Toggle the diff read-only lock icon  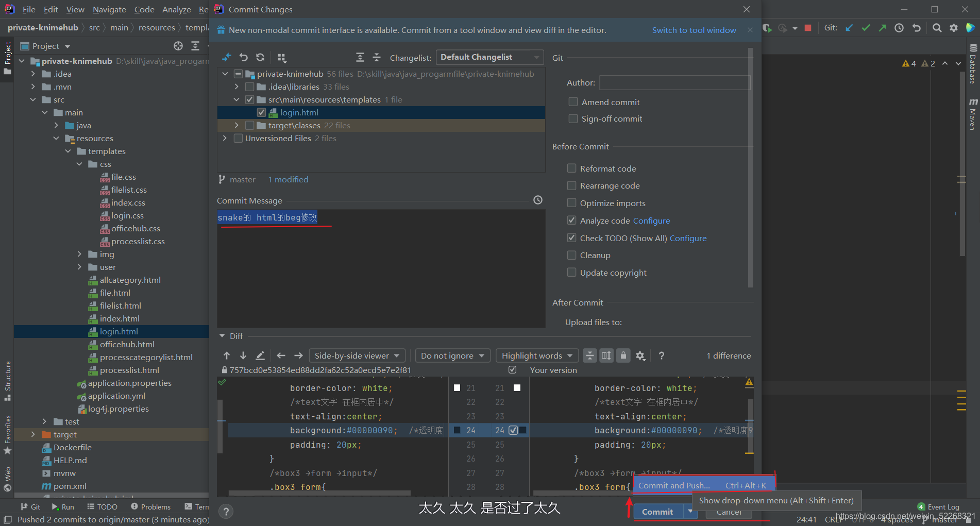623,355
